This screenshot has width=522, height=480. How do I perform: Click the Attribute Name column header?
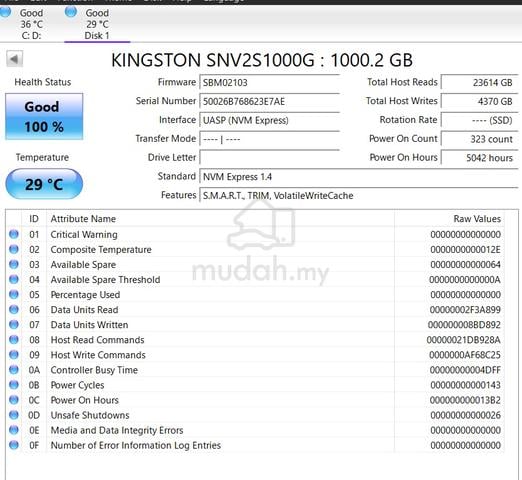tap(83, 219)
